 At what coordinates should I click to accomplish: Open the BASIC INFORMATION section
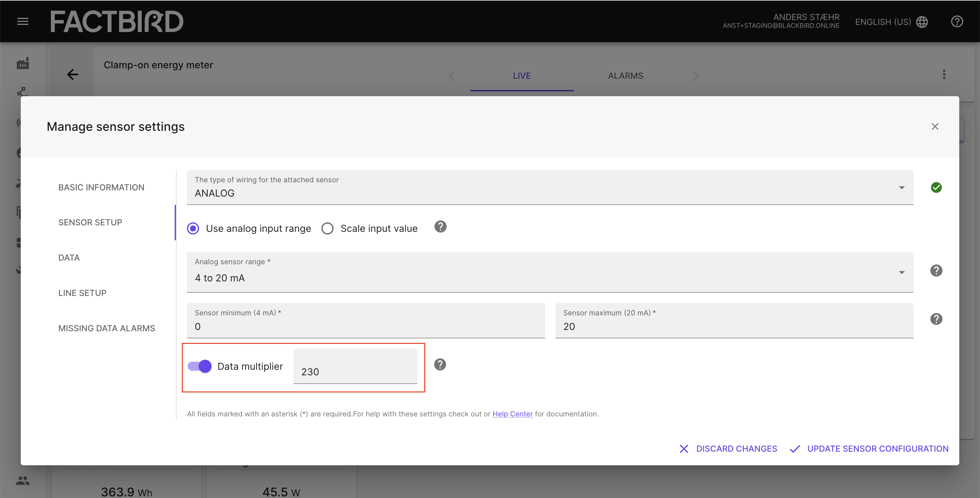101,187
